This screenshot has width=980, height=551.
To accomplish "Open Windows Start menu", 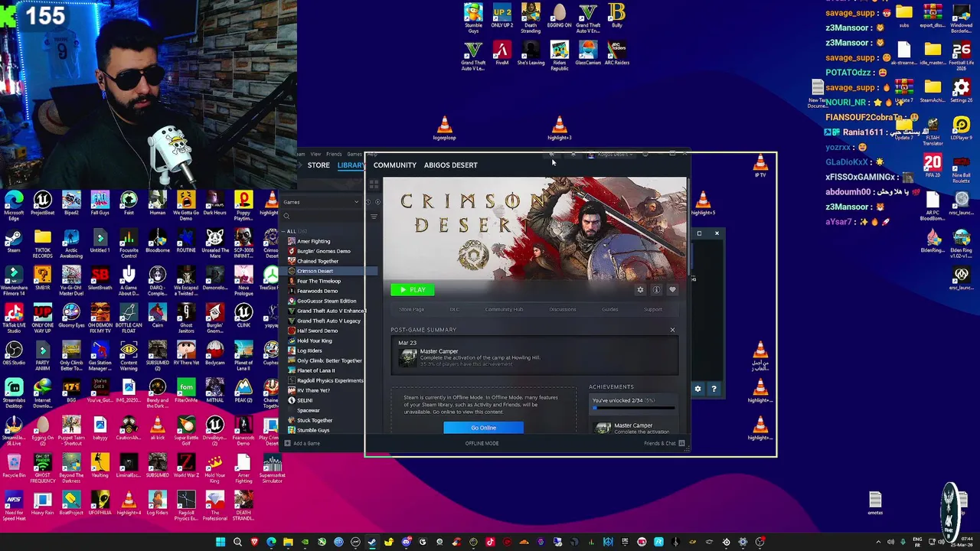I will (x=220, y=543).
